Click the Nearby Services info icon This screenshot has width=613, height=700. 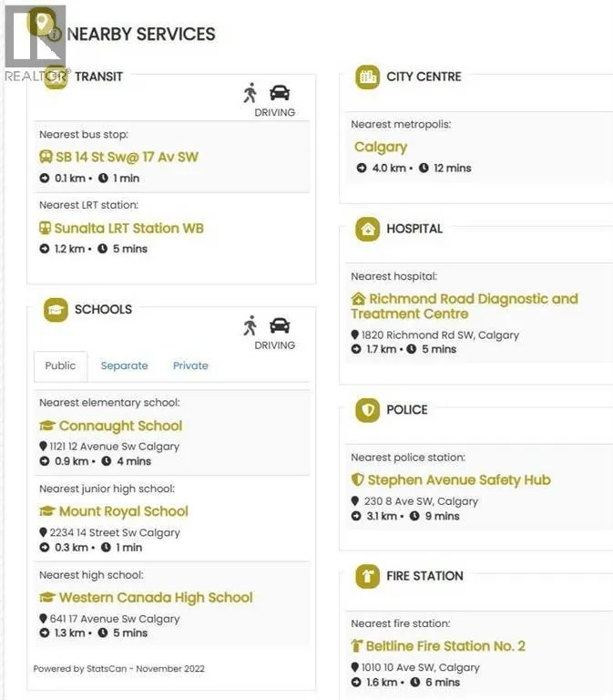point(56,35)
